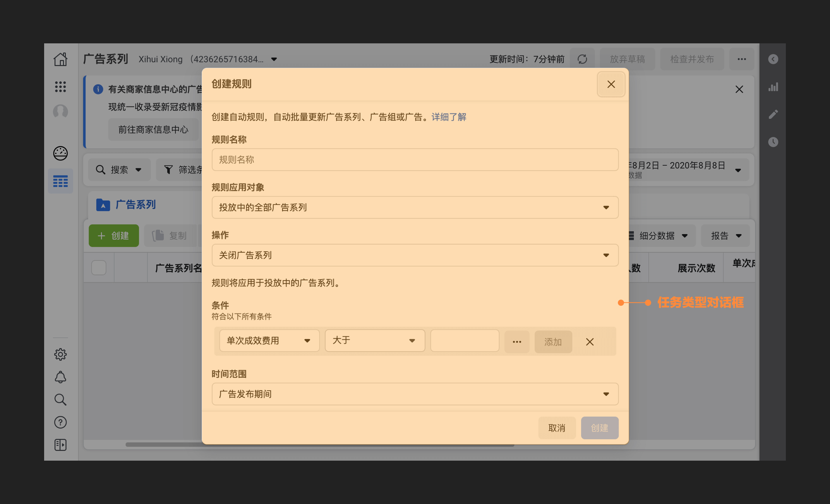Open help question mark icon
This screenshot has width=830, height=504.
(60, 422)
